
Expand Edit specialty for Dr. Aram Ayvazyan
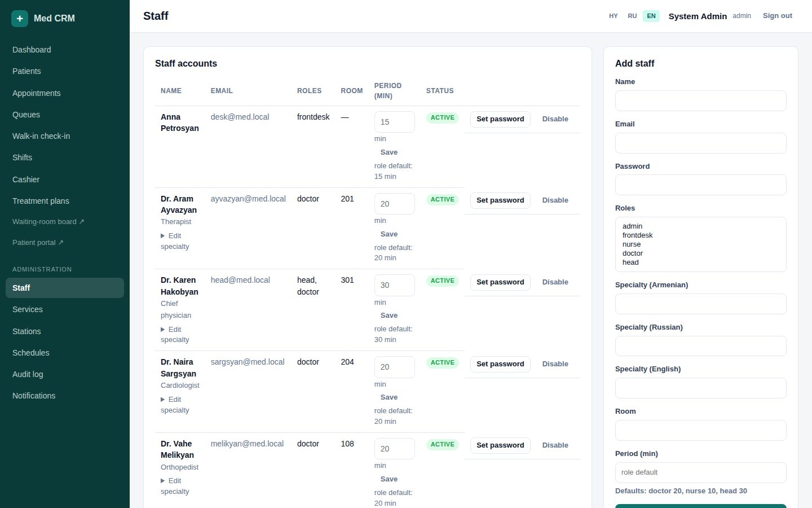(x=175, y=241)
